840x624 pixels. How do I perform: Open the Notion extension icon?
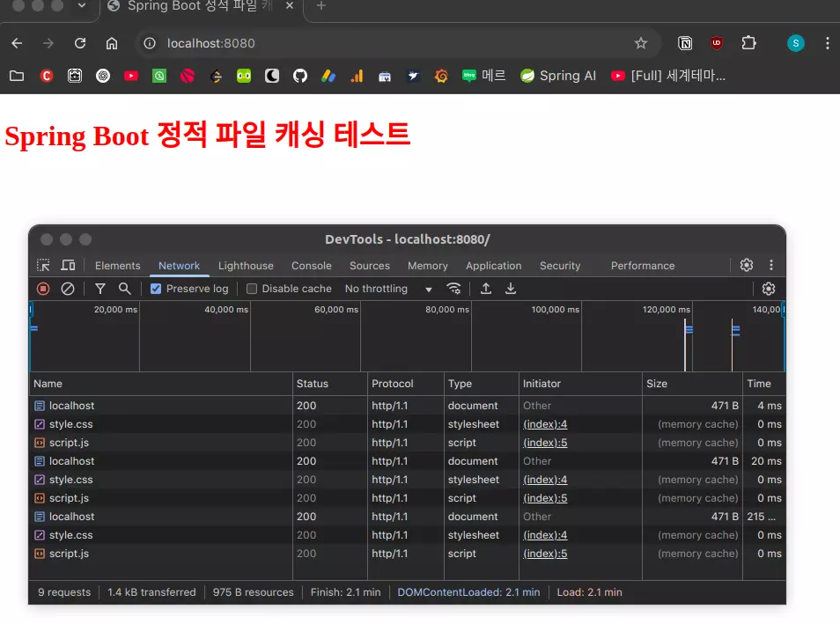(x=685, y=43)
